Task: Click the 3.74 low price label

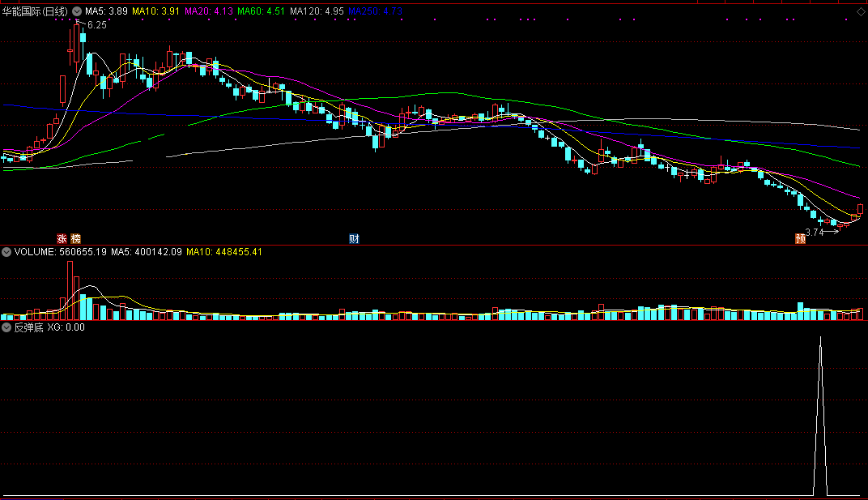Action: 815,233
